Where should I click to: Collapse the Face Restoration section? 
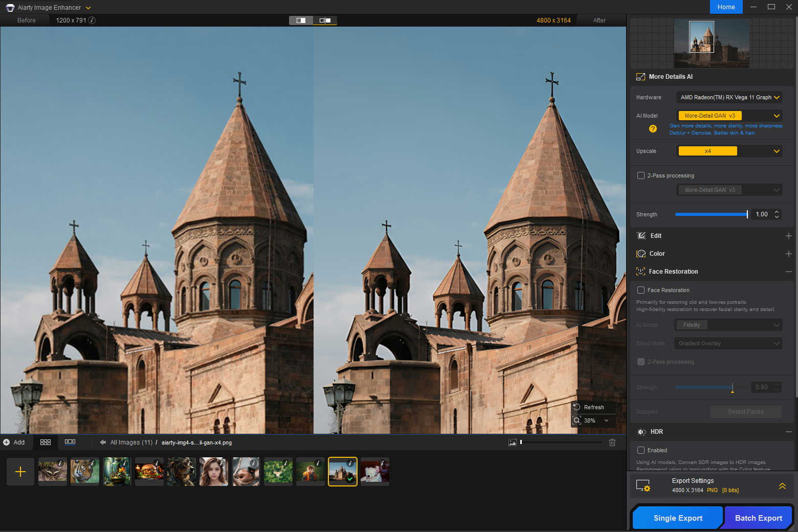(788, 272)
